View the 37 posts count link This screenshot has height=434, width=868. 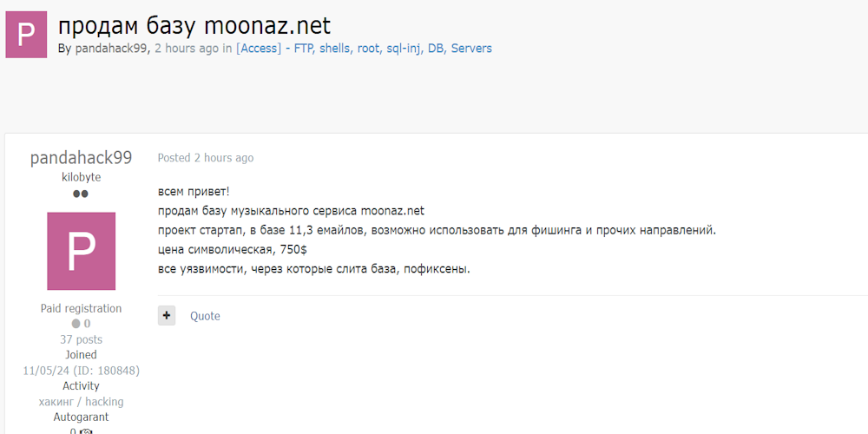tap(81, 339)
